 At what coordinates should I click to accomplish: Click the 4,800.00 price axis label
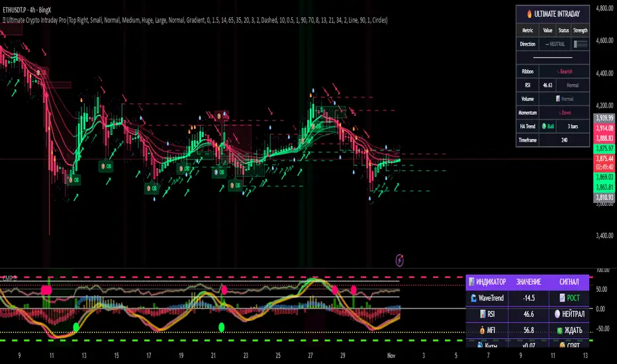coord(604,8)
